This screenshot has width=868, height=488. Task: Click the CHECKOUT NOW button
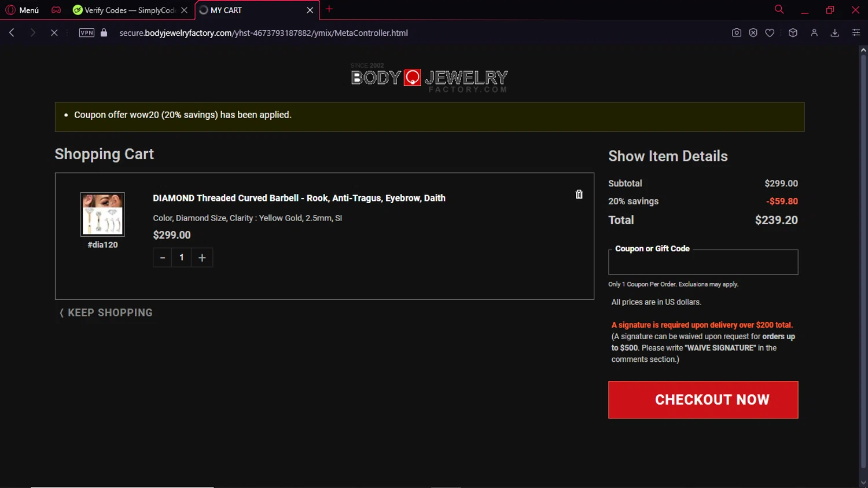[703, 399]
